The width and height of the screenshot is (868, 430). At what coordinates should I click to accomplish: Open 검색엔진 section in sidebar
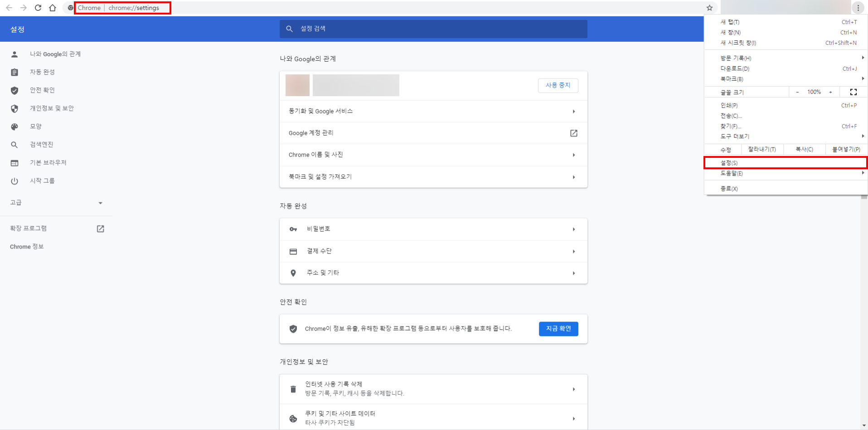tap(41, 145)
